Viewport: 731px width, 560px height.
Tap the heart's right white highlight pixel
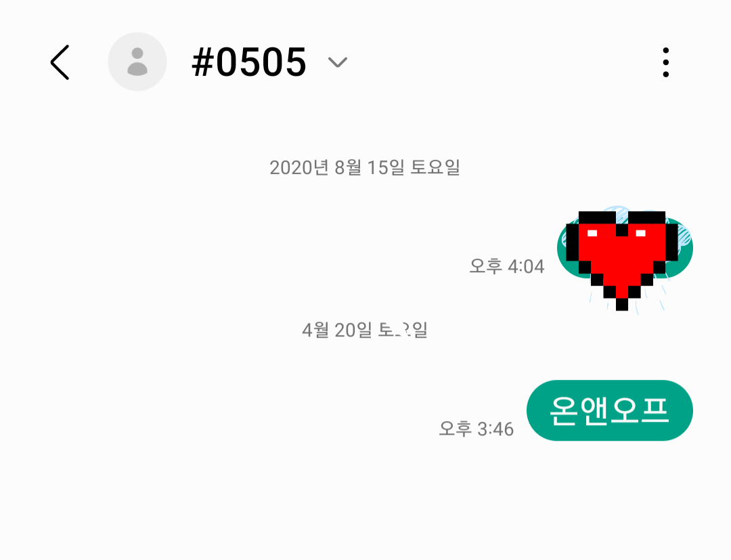(640, 233)
